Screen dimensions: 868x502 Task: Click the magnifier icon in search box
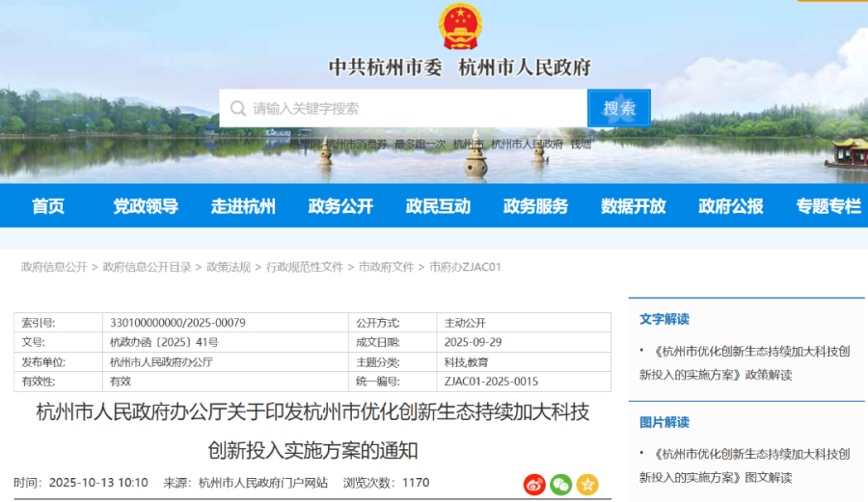coord(237,109)
